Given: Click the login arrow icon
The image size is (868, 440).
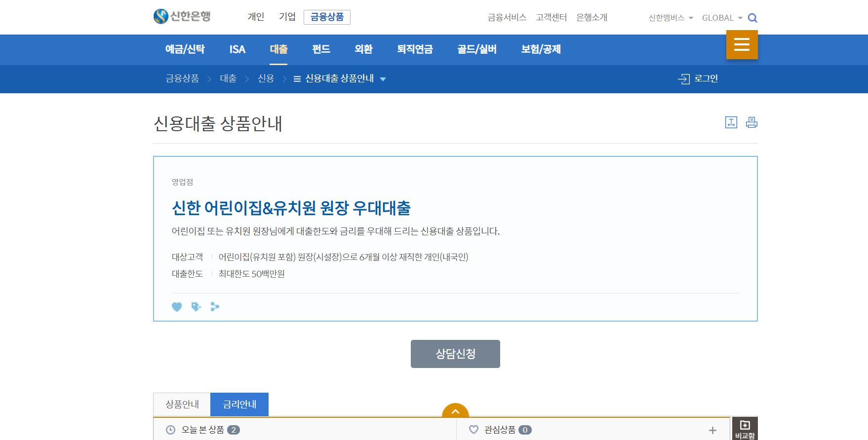Looking at the screenshot, I should [x=684, y=79].
